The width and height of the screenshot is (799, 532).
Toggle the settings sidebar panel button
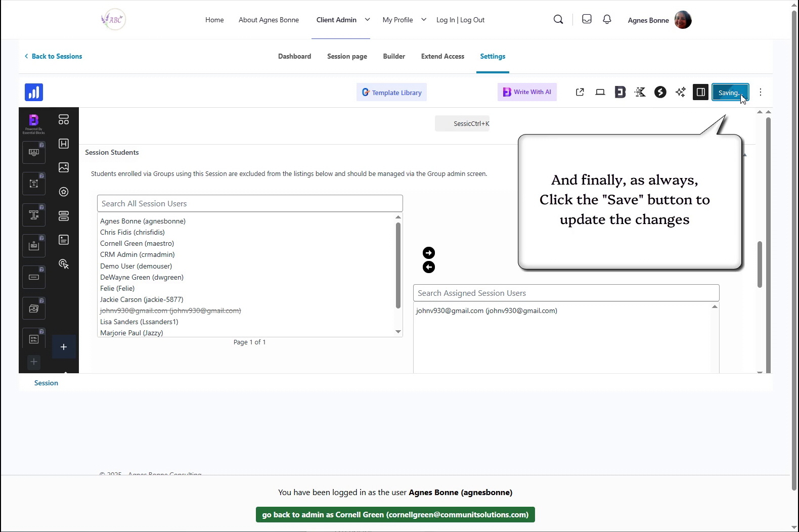point(700,92)
